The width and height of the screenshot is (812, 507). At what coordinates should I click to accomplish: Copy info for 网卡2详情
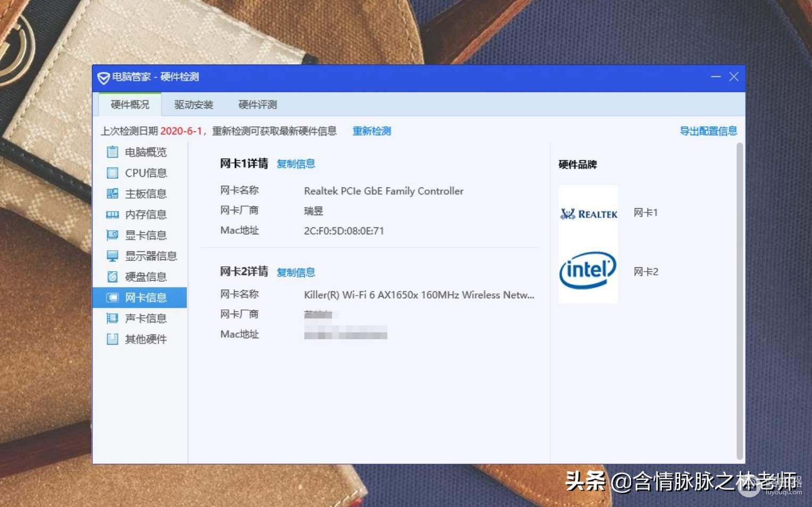point(296,273)
